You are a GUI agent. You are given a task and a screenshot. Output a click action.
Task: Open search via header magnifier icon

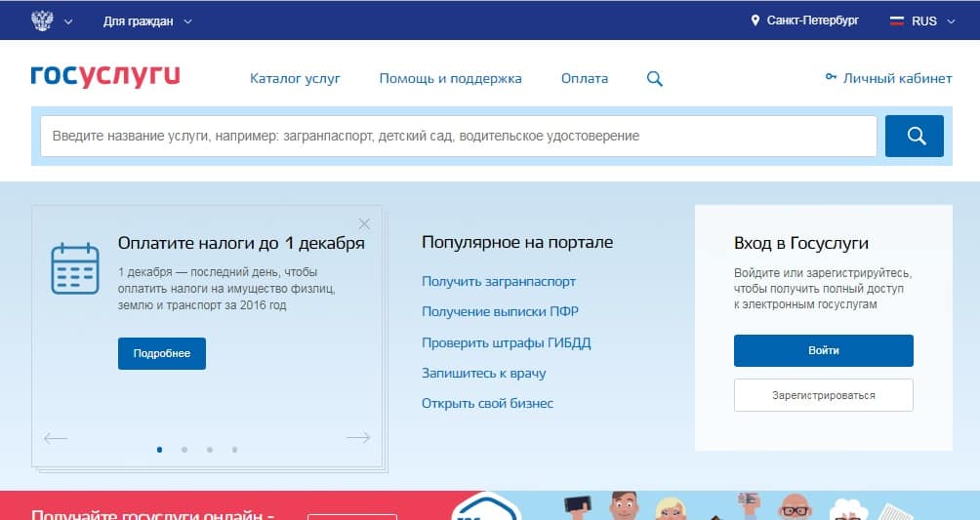coord(654,79)
